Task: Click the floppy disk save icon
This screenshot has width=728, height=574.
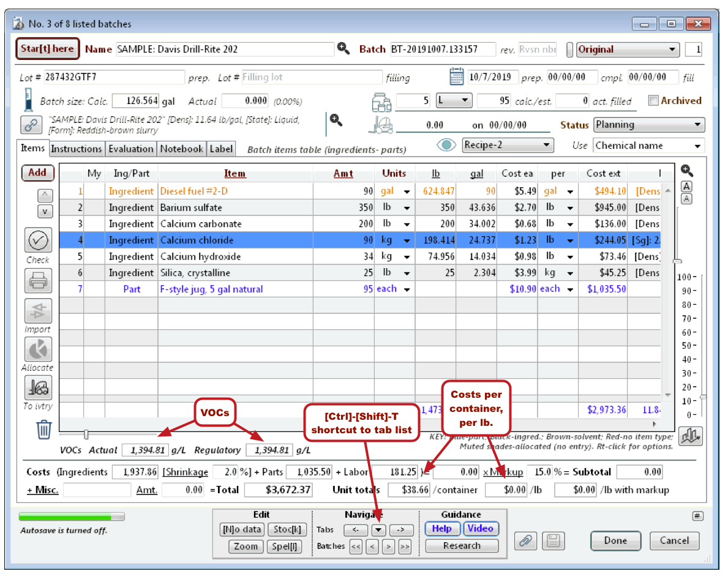Action: (554, 540)
